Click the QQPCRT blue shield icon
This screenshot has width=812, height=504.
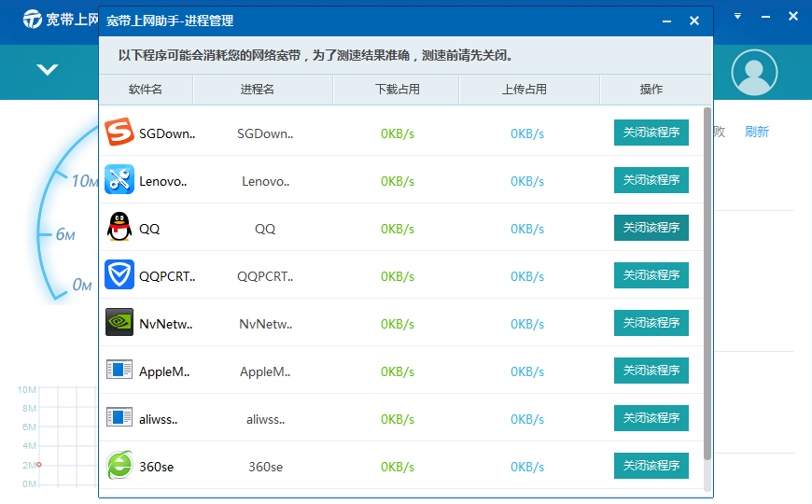[119, 275]
